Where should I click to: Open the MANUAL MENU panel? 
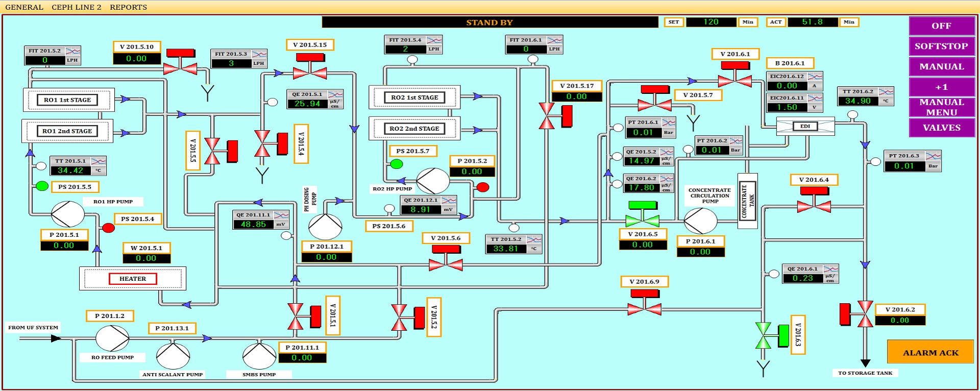(941, 107)
